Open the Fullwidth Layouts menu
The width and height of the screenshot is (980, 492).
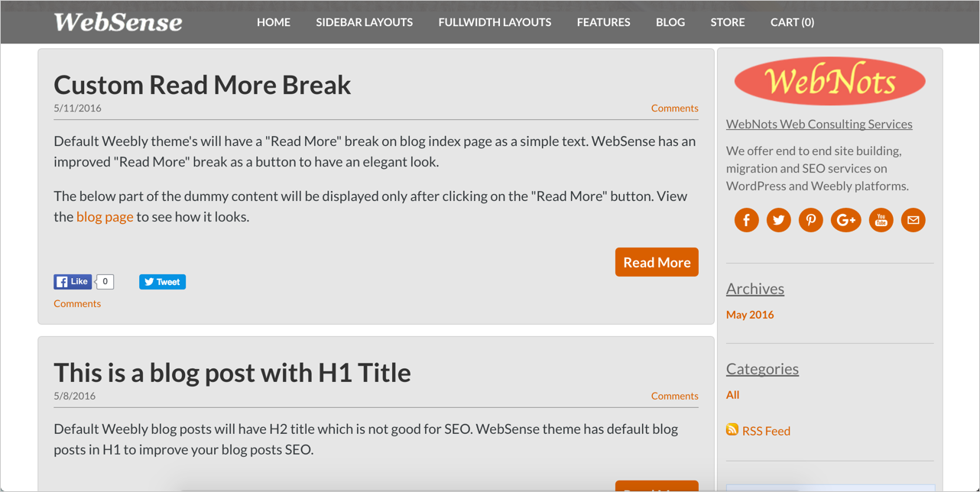coord(495,22)
